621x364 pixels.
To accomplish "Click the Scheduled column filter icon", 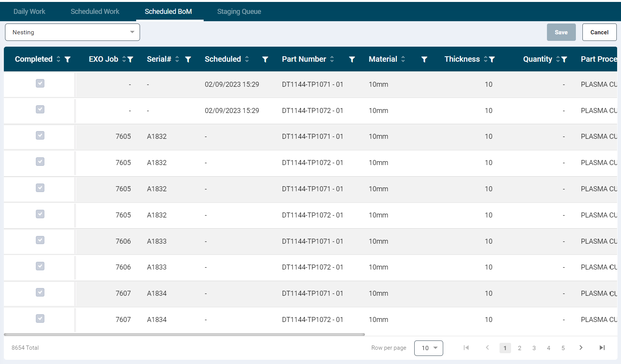I will click(265, 59).
